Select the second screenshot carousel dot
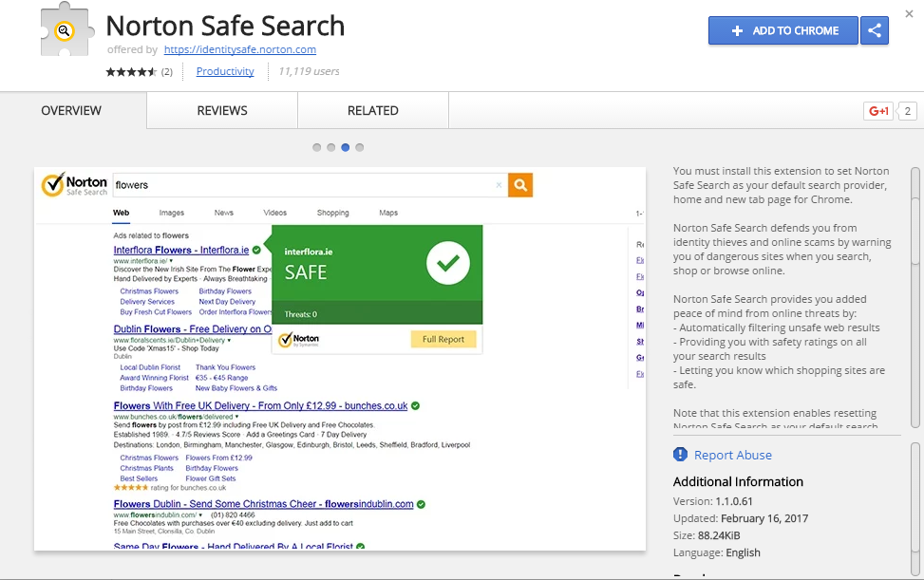 [x=331, y=147]
